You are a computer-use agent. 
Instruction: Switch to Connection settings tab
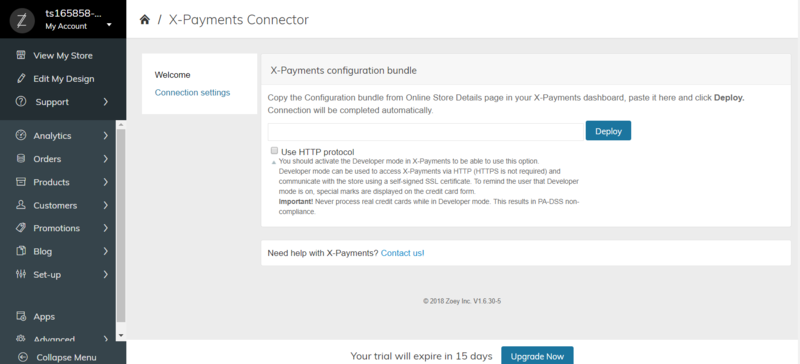click(x=192, y=93)
